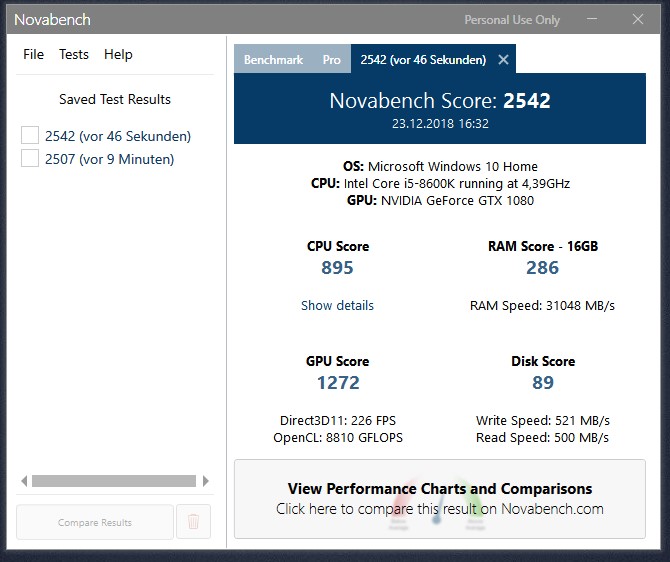The width and height of the screenshot is (670, 562).
Task: Open saved result 2507 (vor 9 Minuten)
Action: pyautogui.click(x=109, y=159)
